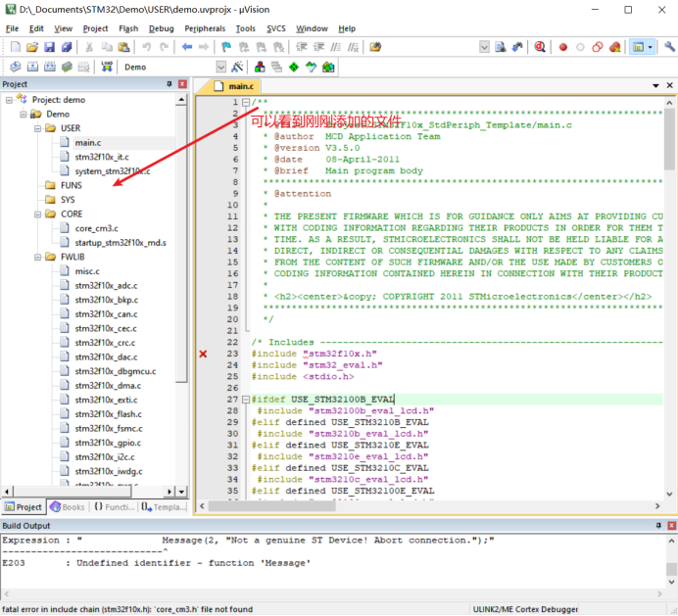The height and width of the screenshot is (616, 678).
Task: Click the Indent selection icon
Action: pyautogui.click(x=302, y=47)
